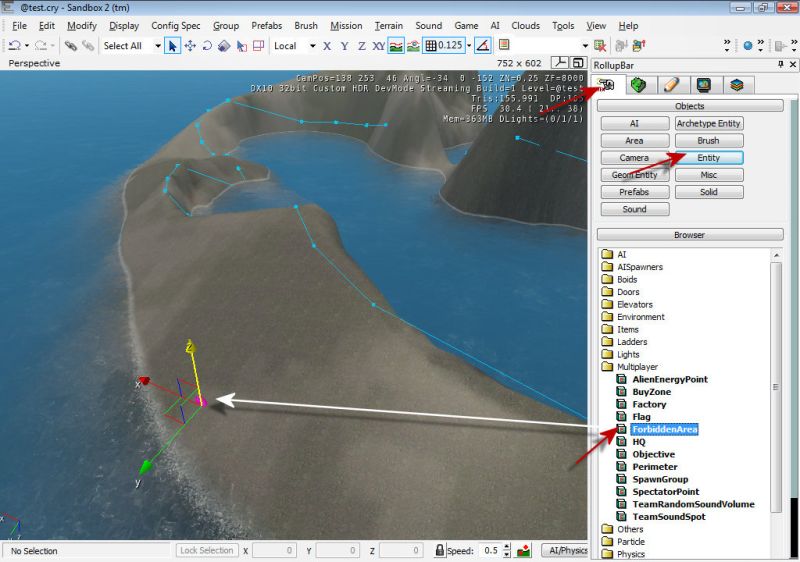Click the Load Selected Objects icon
Image resolution: width=800 pixels, height=562 pixels.
tap(639, 45)
